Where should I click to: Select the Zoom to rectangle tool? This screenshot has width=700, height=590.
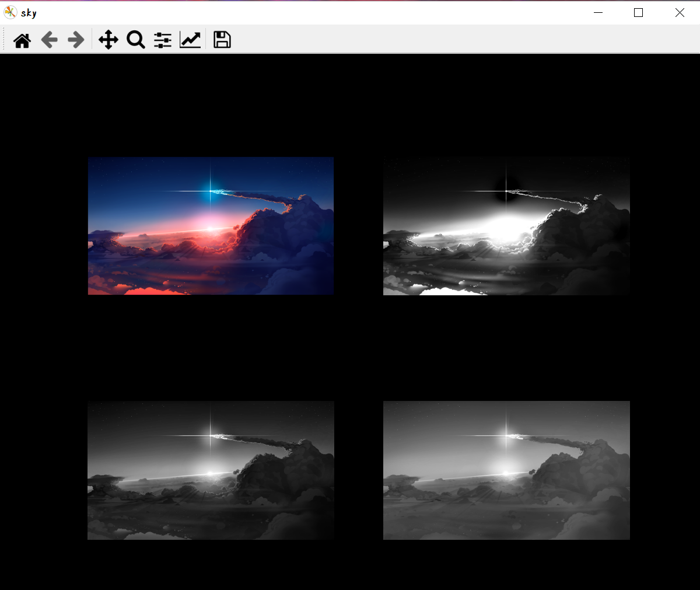pos(136,40)
